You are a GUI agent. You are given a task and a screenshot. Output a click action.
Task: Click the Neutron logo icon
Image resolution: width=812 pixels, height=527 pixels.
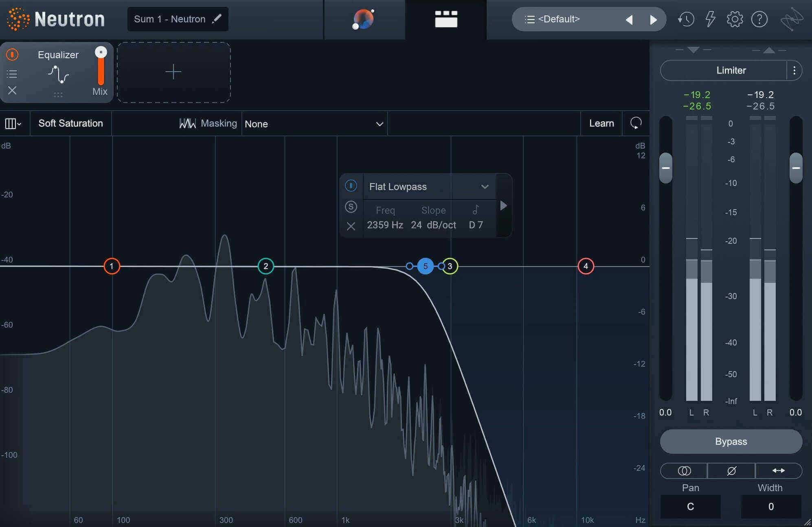coord(18,19)
